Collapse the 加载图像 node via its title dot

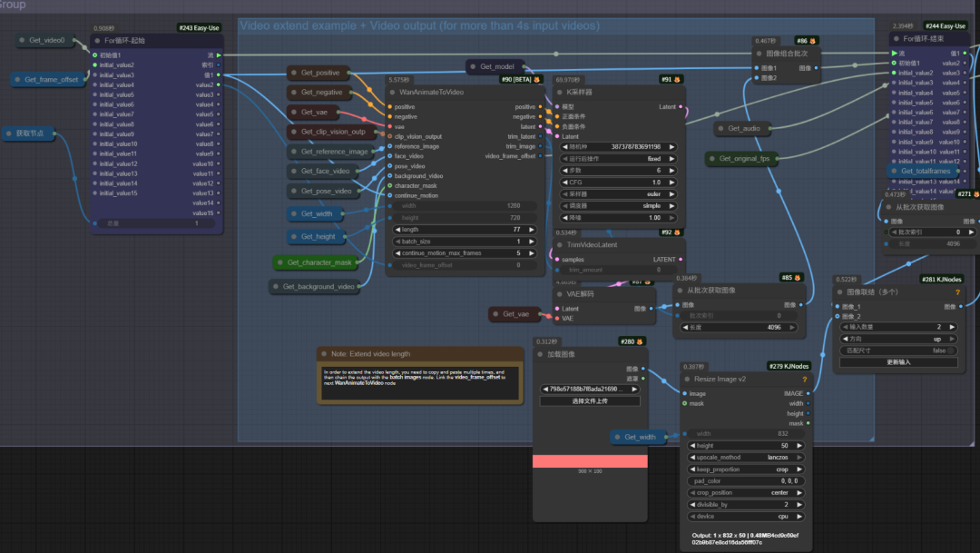tap(541, 354)
